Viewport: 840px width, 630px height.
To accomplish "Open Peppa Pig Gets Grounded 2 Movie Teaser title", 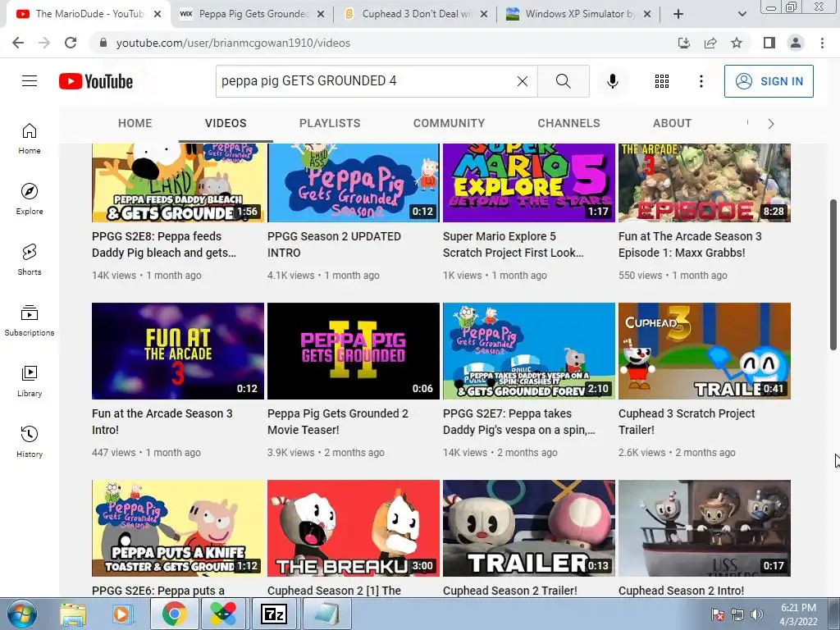I will (x=338, y=422).
